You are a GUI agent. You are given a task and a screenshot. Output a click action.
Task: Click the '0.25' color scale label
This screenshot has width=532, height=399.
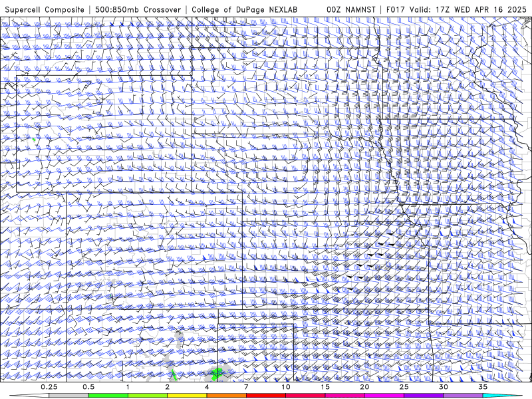(49, 387)
